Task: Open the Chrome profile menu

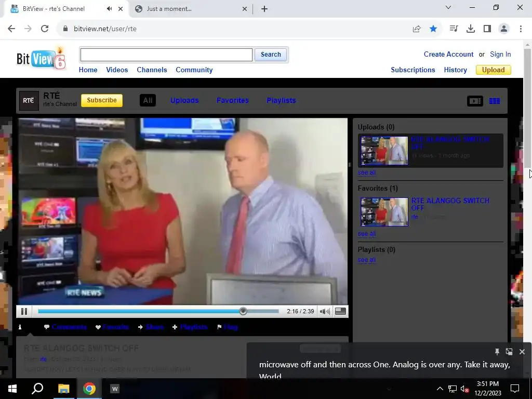Action: [x=504, y=29]
